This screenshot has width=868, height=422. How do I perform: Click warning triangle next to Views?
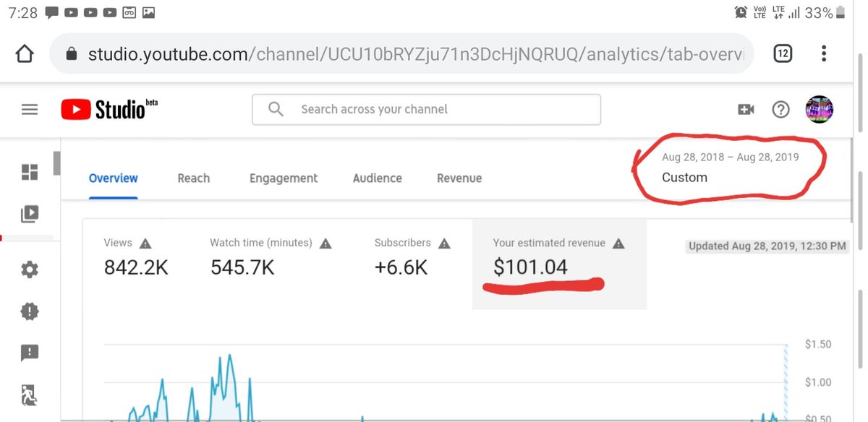click(145, 244)
